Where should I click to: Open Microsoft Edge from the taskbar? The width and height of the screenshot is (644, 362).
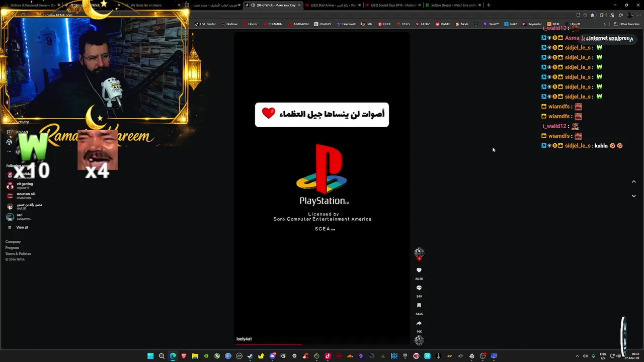(173, 356)
